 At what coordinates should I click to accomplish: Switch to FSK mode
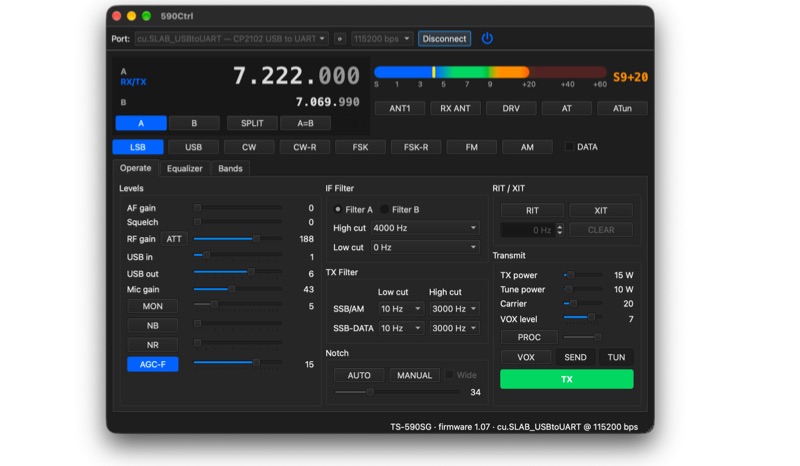pyautogui.click(x=360, y=147)
